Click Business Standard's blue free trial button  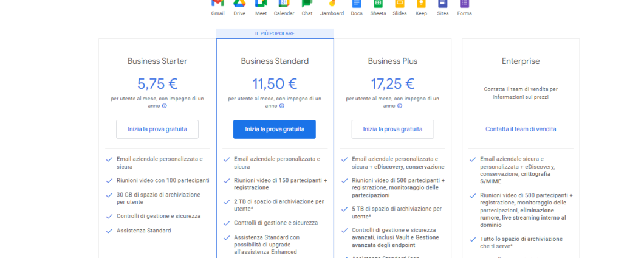click(x=275, y=129)
